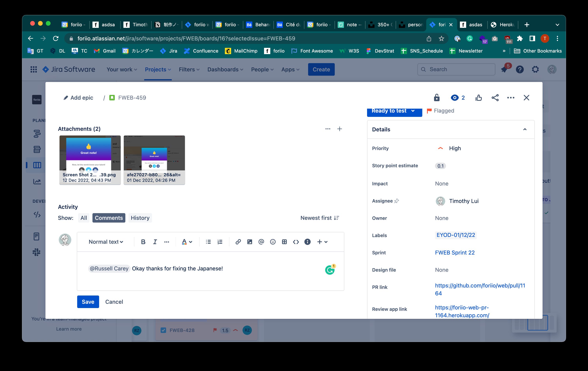This screenshot has width=588, height=371.
Task: Mention someone using the @ icon
Action: 261,242
